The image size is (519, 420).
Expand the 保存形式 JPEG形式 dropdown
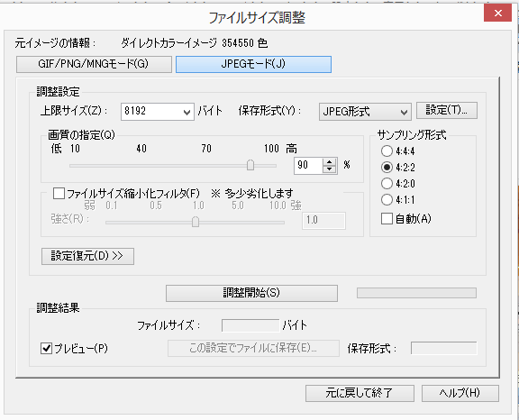click(x=365, y=112)
